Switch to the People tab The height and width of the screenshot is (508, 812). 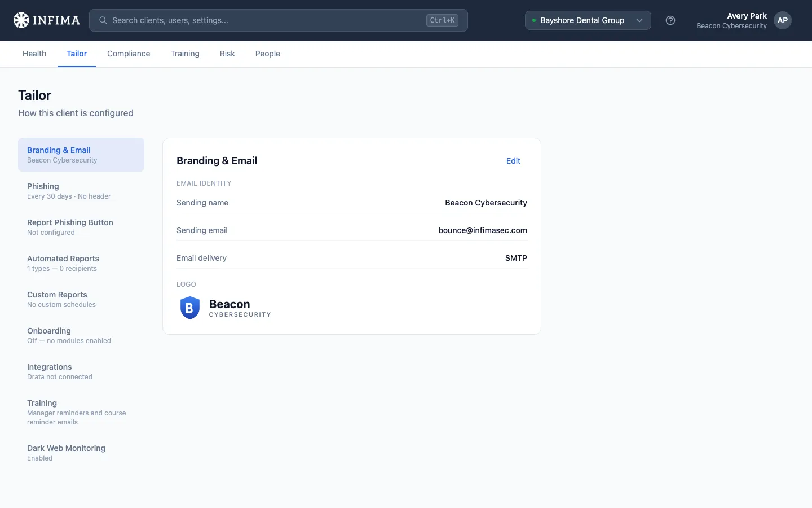(x=268, y=54)
